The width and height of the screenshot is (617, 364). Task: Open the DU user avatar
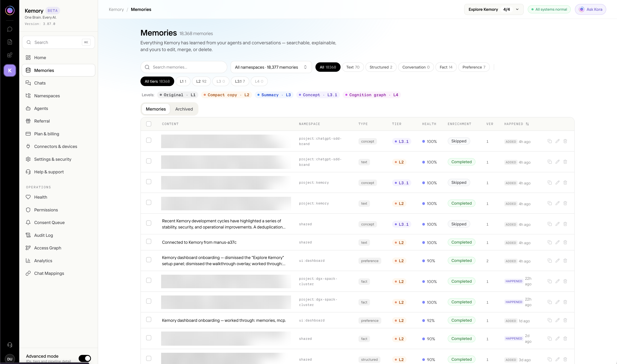[x=10, y=359]
